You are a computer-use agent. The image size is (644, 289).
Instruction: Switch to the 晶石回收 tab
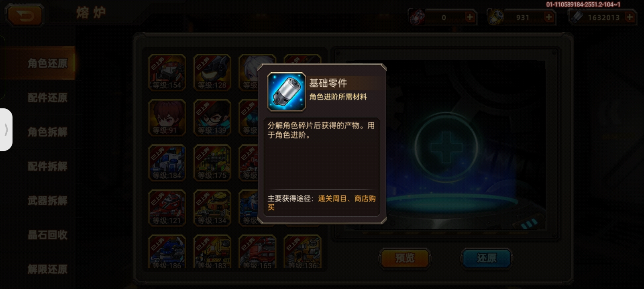coord(47,235)
